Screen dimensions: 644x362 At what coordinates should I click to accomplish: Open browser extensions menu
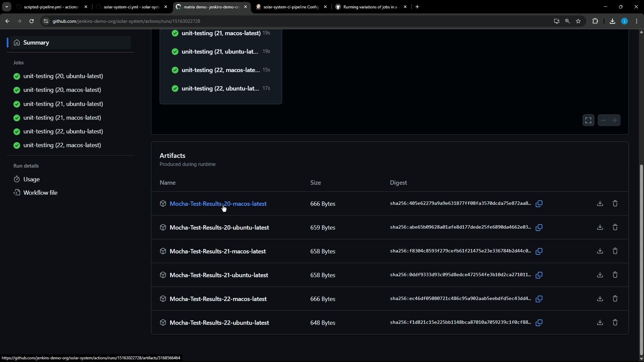pos(595,21)
